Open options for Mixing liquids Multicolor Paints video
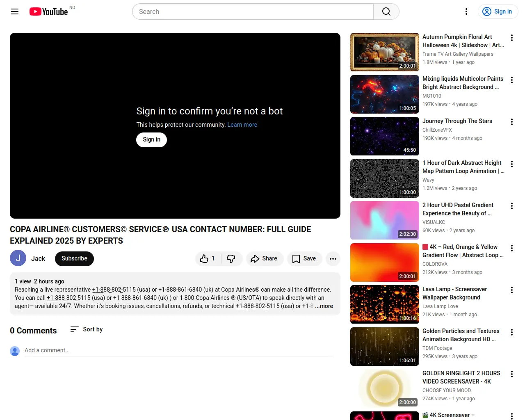 [512, 80]
